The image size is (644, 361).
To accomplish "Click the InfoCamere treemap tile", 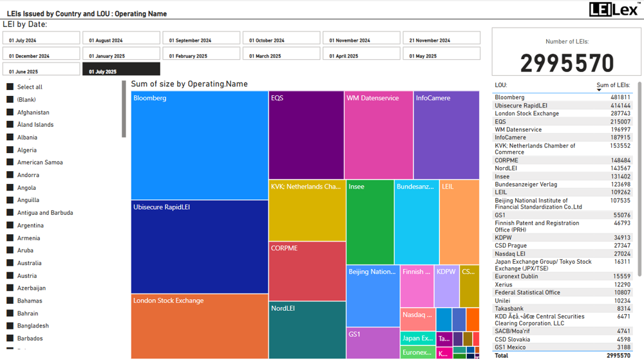I will coord(446,135).
